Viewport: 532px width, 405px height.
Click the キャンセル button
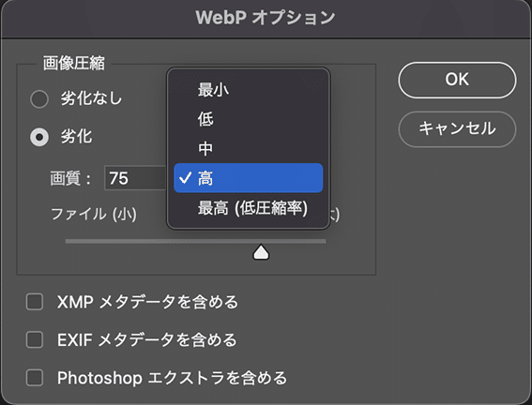(x=457, y=129)
